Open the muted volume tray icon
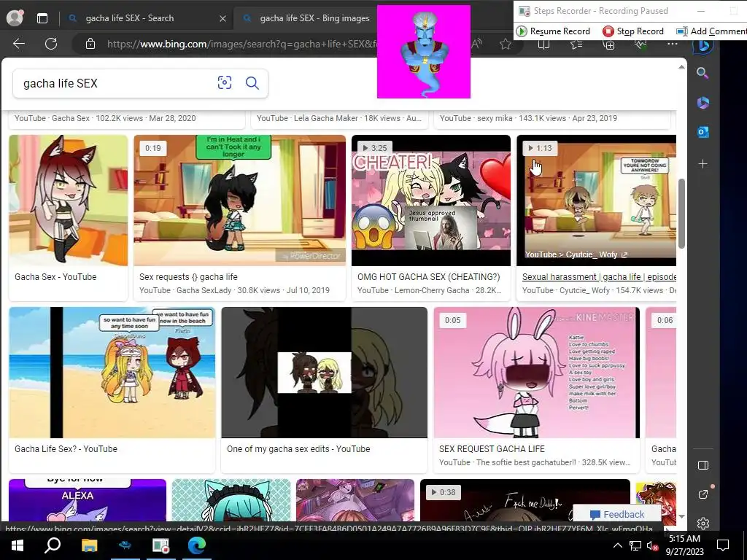The width and height of the screenshot is (747, 560). pos(653,545)
